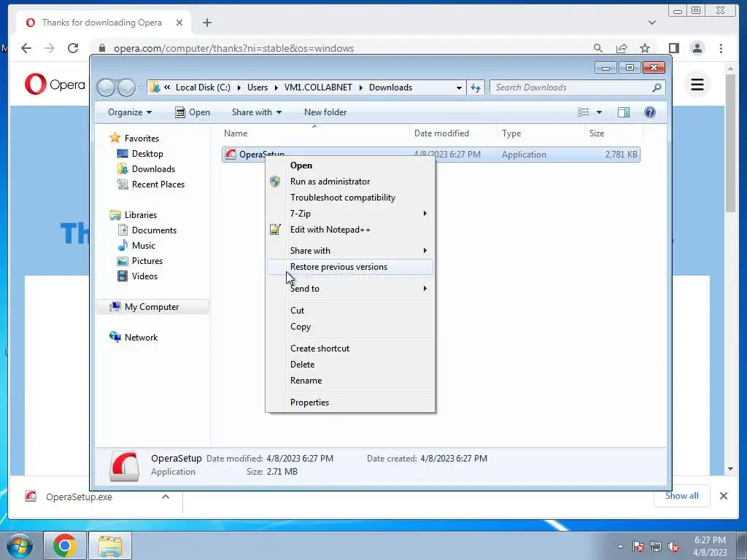The image size is (747, 560).
Task: Click the share icon in Chrome's address bar
Action: pos(622,48)
